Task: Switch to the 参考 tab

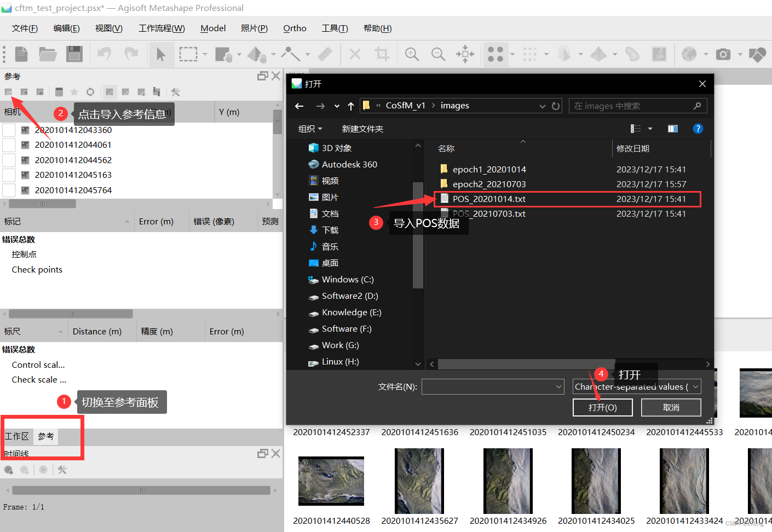Action: coord(46,436)
